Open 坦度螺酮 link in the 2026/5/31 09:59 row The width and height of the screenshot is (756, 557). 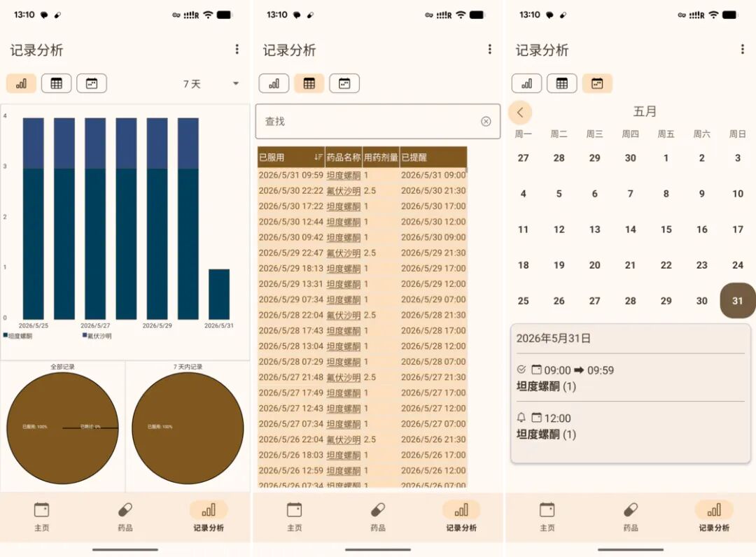tap(343, 175)
